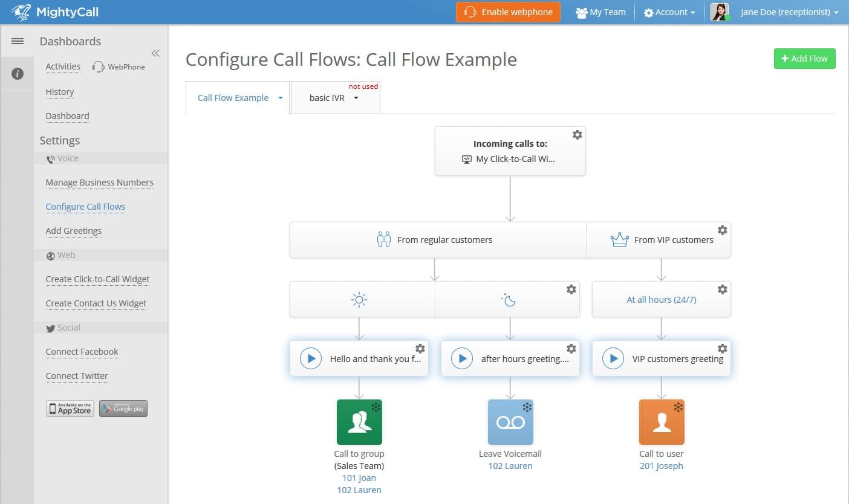
Task: Open gear settings on Incoming calls box
Action: tap(577, 135)
